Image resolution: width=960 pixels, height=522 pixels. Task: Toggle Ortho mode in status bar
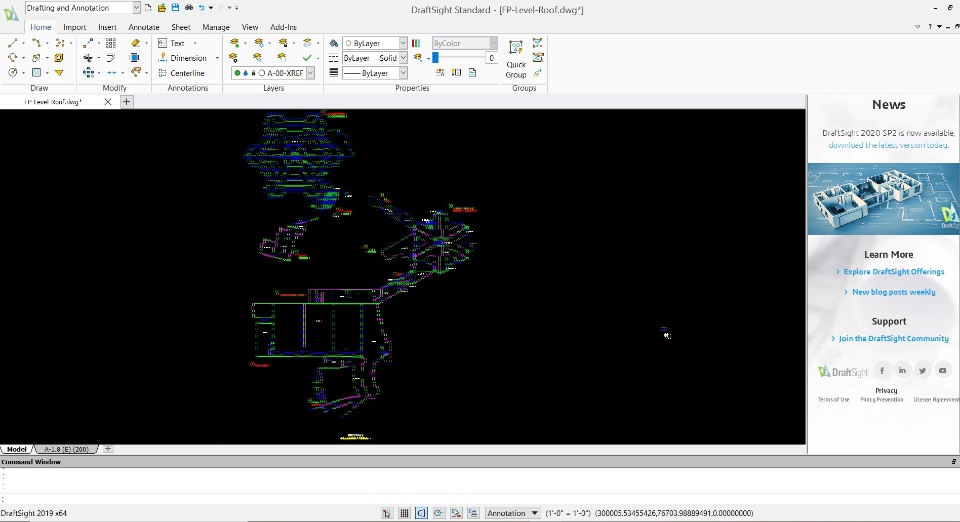[421, 513]
